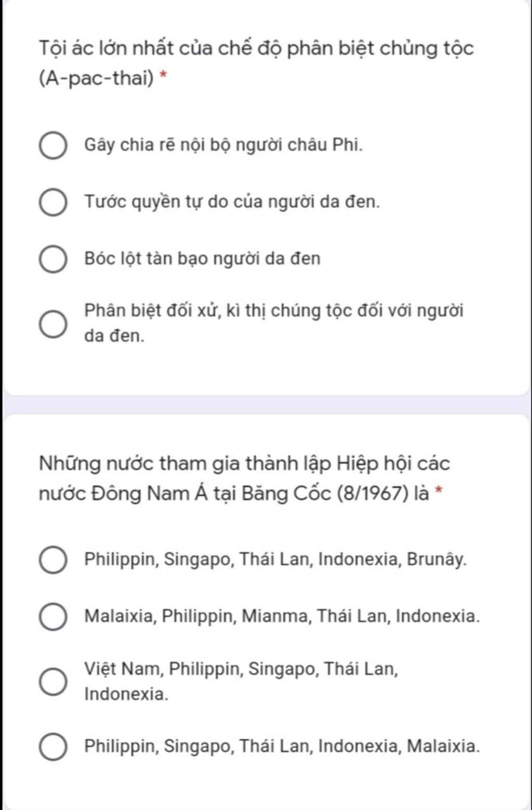
Task: Select radio for 'Gây chia rẽ nội bộ người châu Phi'
Action: (x=53, y=145)
